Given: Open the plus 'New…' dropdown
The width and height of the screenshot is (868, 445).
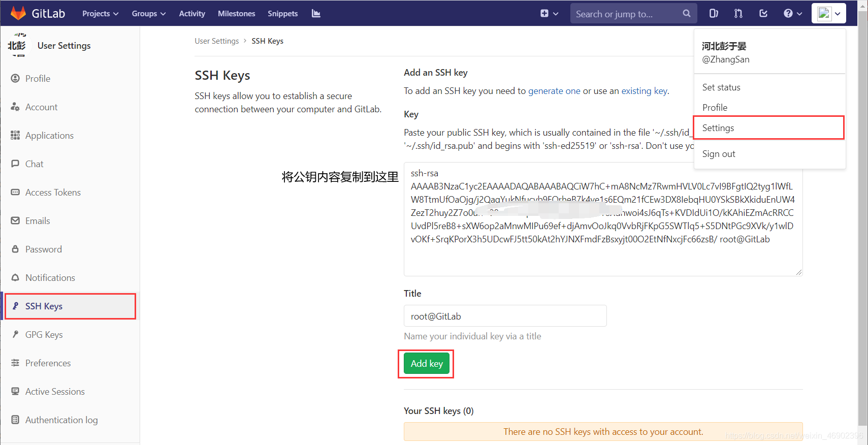Looking at the screenshot, I should pos(549,14).
